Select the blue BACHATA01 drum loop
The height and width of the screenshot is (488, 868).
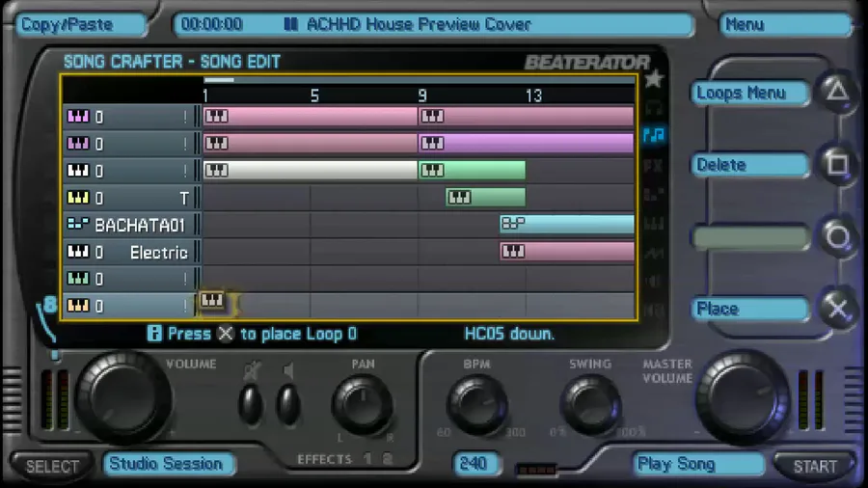click(567, 224)
